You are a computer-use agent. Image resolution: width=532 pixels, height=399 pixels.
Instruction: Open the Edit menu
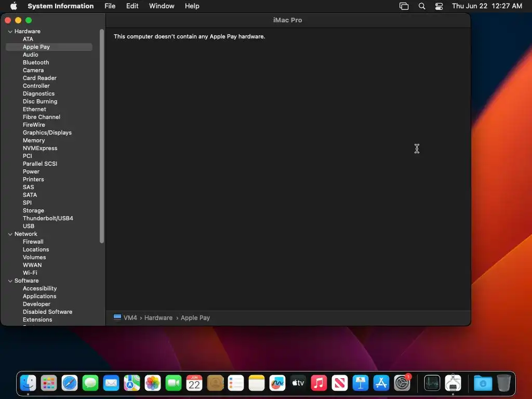tap(132, 6)
